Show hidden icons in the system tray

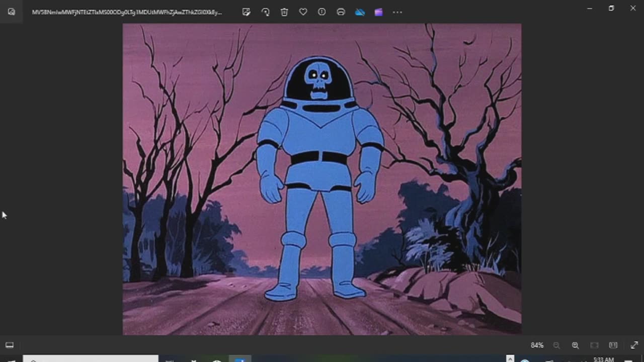point(511,359)
